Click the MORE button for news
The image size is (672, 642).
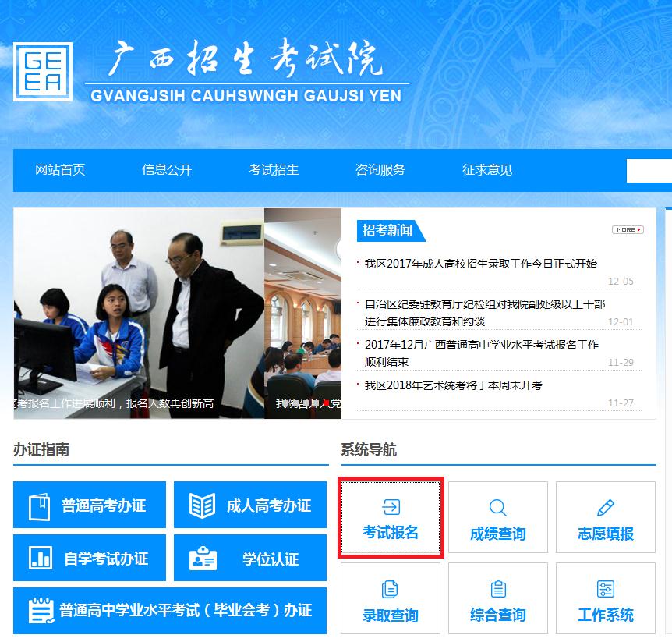pos(628,230)
